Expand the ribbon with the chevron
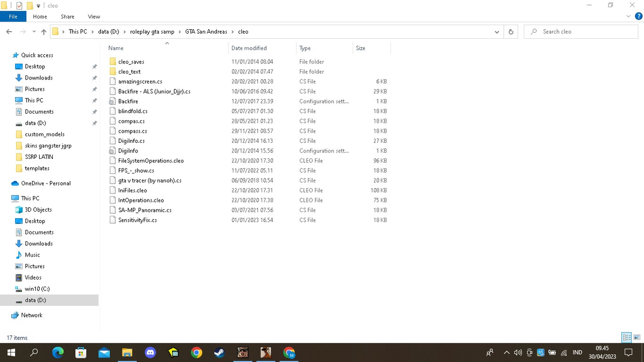Image resolution: width=644 pixels, height=362 pixels. click(628, 17)
